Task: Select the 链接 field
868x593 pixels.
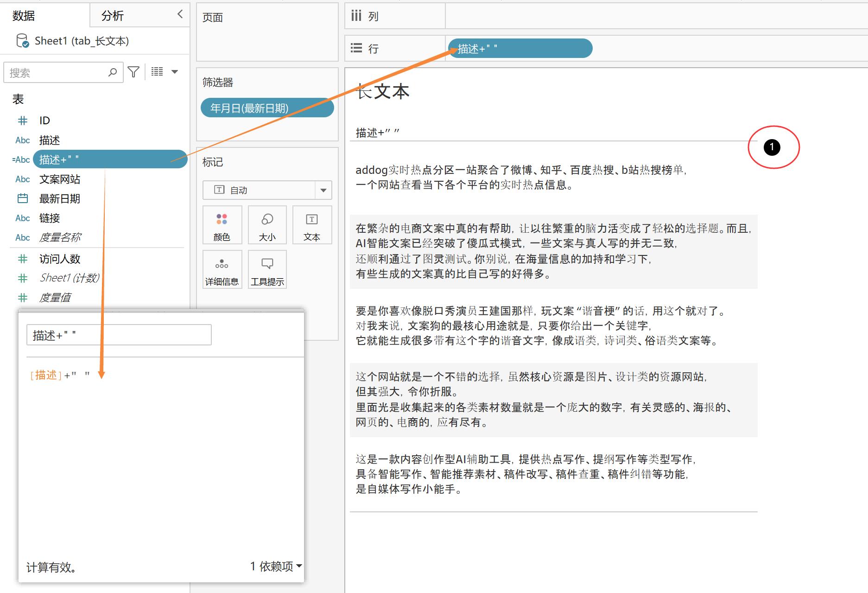Action: [x=50, y=218]
